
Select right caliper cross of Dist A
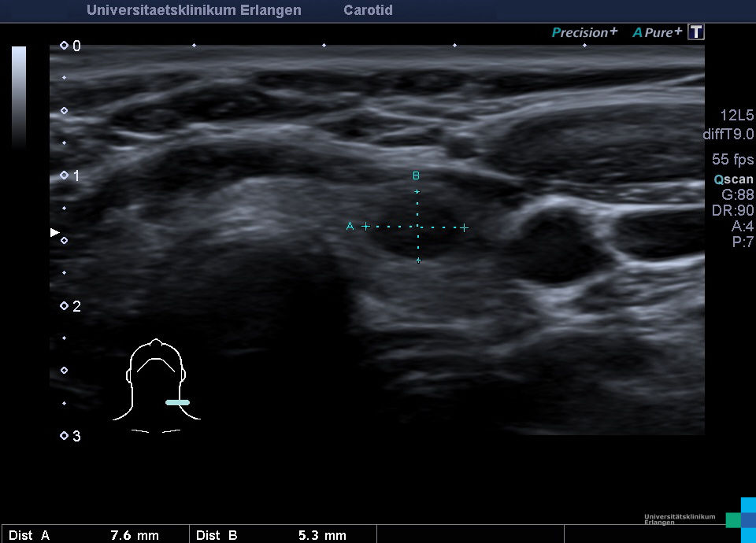[x=465, y=227]
